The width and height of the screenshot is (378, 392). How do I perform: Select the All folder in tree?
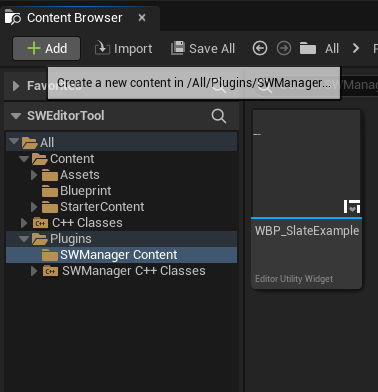point(122,142)
